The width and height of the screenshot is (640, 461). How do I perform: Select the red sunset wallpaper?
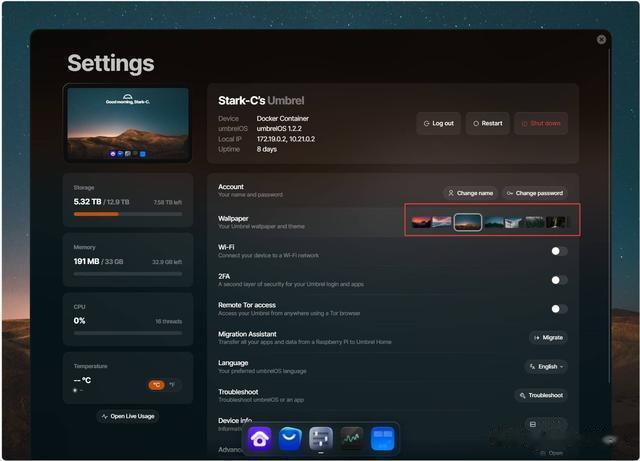421,222
